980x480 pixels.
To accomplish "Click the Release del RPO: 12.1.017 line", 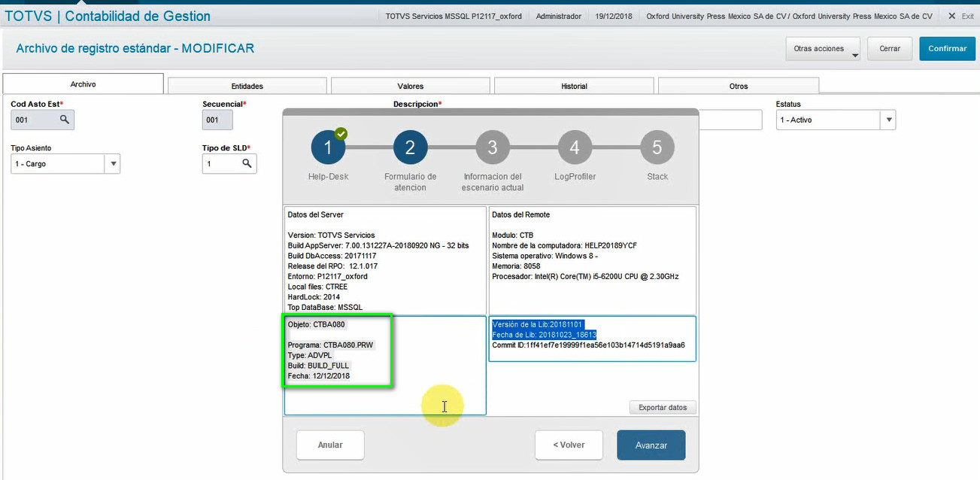I will pos(332,266).
